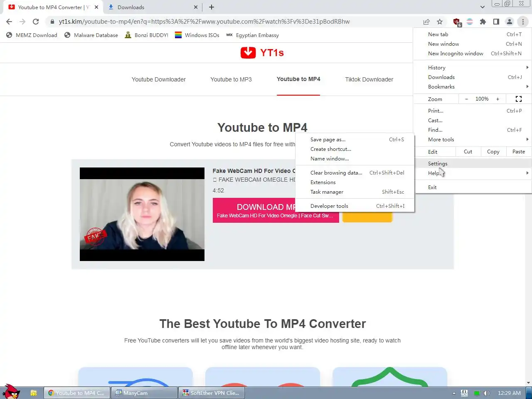Screen dimensions: 532x399
Task: Close the Downloads tab
Action: click(x=196, y=7)
